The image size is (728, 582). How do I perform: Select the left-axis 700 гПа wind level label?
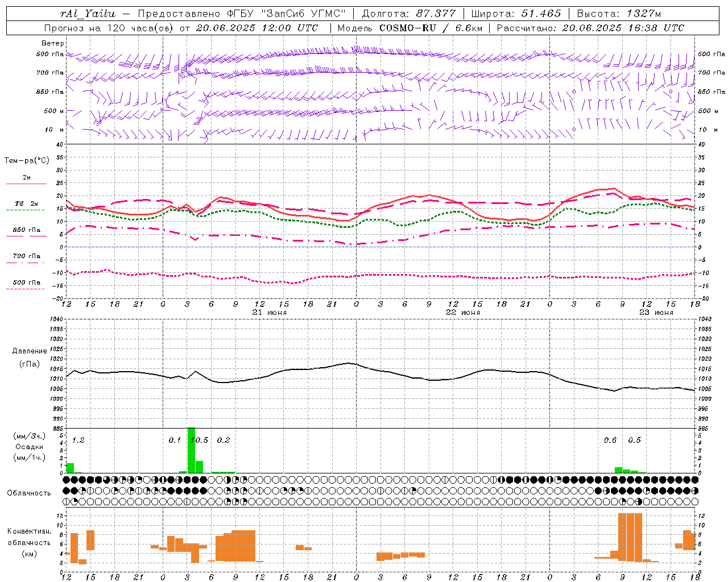pyautogui.click(x=50, y=73)
